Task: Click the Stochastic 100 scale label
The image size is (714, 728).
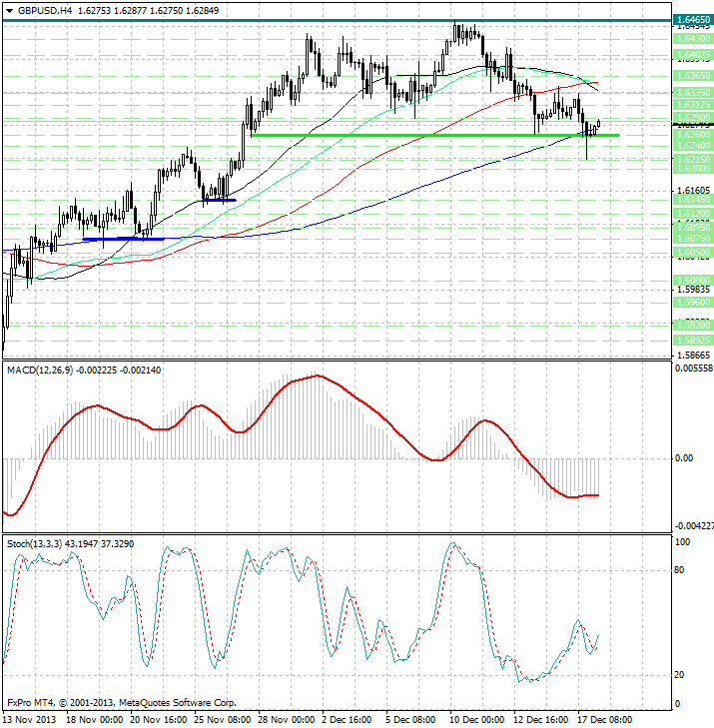Action: tap(682, 542)
